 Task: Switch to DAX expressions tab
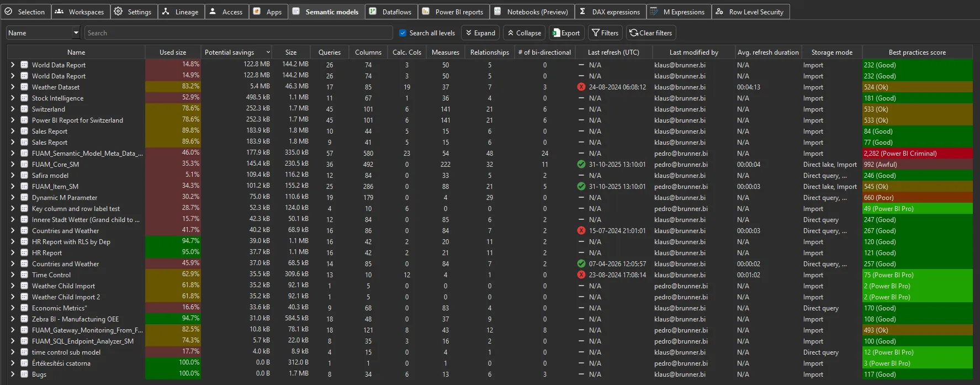click(x=610, y=12)
